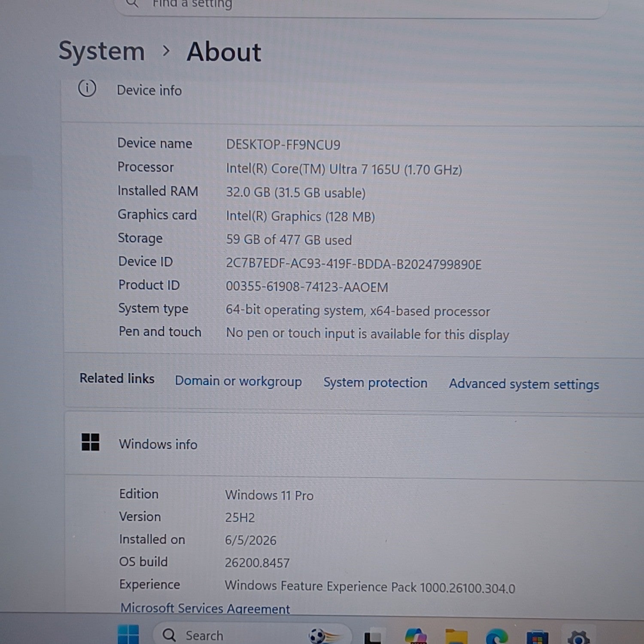Click the search icon in Find a setting
The image size is (644, 644).
click(133, 3)
